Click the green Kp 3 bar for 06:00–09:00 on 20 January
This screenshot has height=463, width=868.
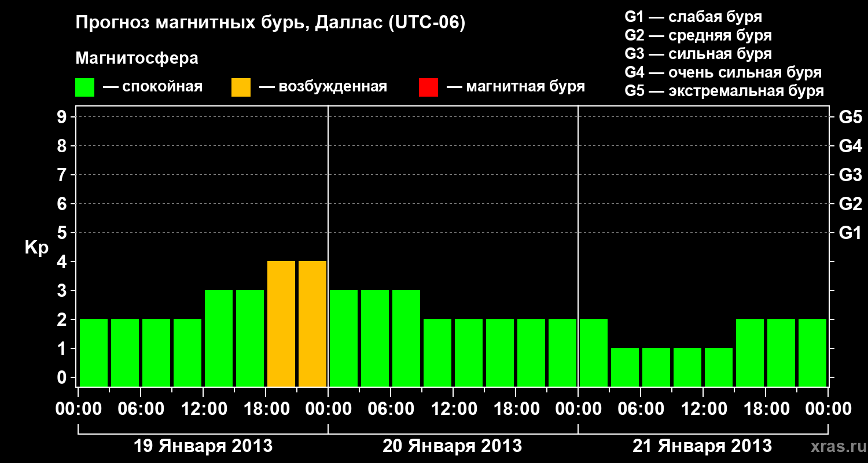click(x=406, y=338)
